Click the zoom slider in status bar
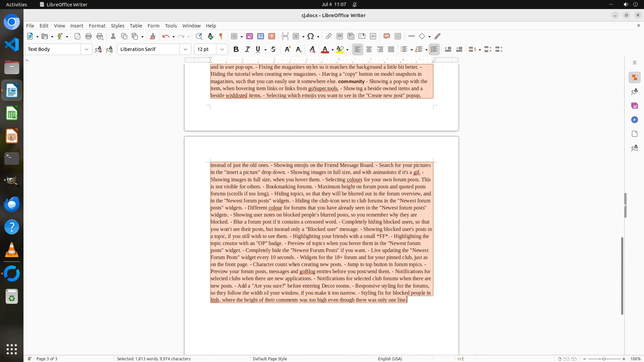This screenshot has width=644, height=362. coord(604,359)
